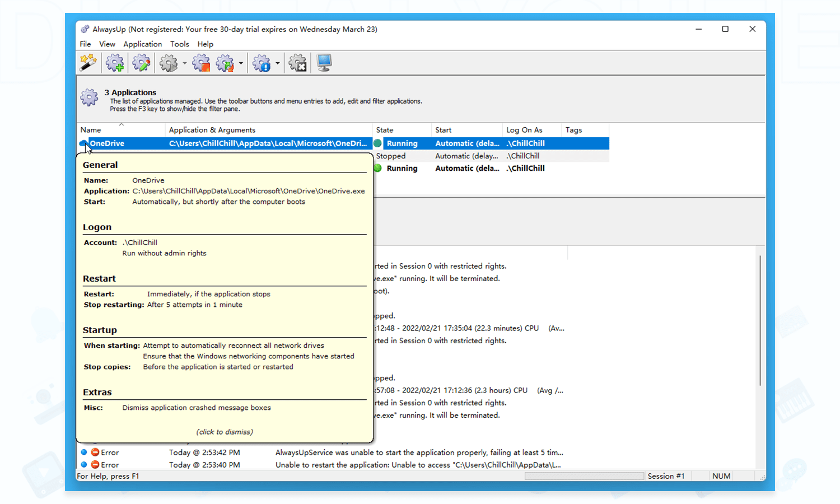Remove the application using gear-X icon

point(298,63)
